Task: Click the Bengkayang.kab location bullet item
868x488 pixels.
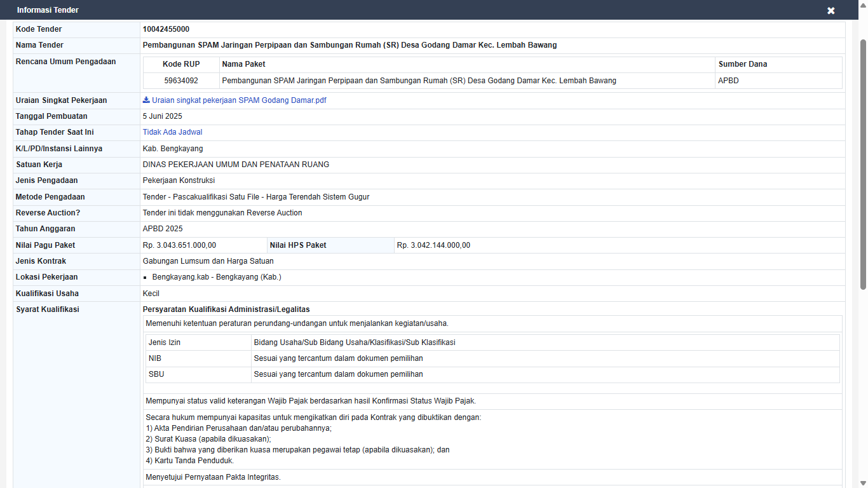Action: click(217, 277)
